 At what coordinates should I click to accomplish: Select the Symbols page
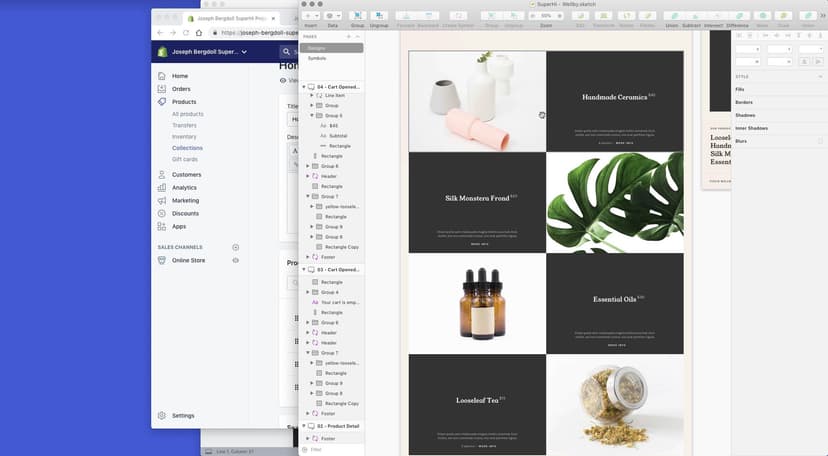(x=317, y=58)
